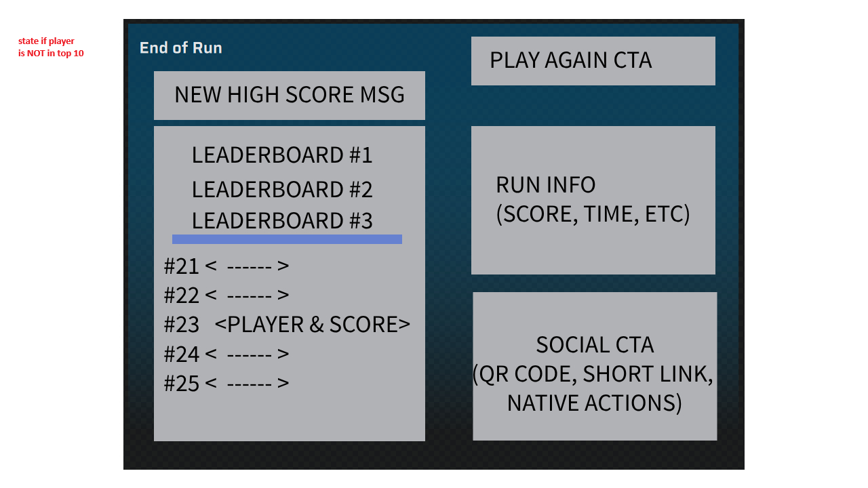
Task: Select the PLAYER & SCORE placeholder text
Action: [x=313, y=325]
